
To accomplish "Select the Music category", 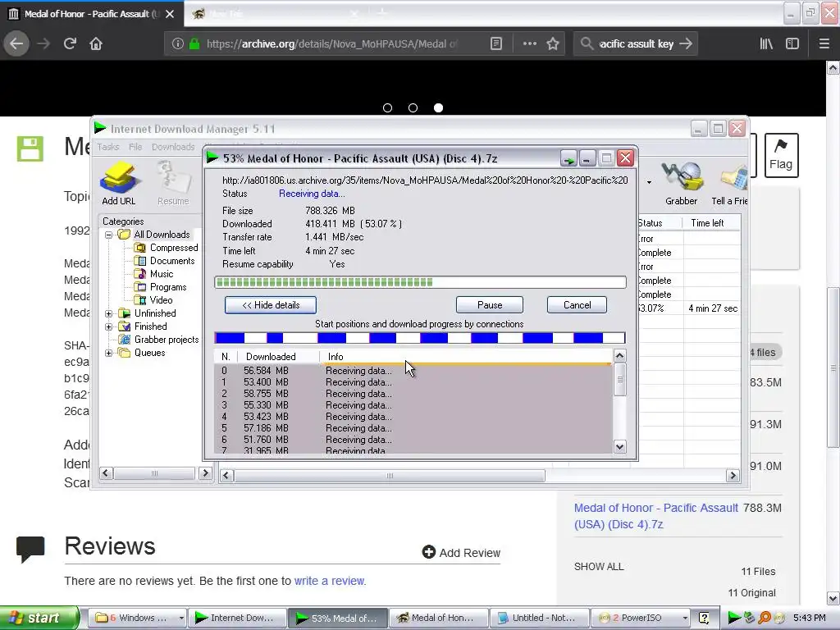I will [x=162, y=274].
